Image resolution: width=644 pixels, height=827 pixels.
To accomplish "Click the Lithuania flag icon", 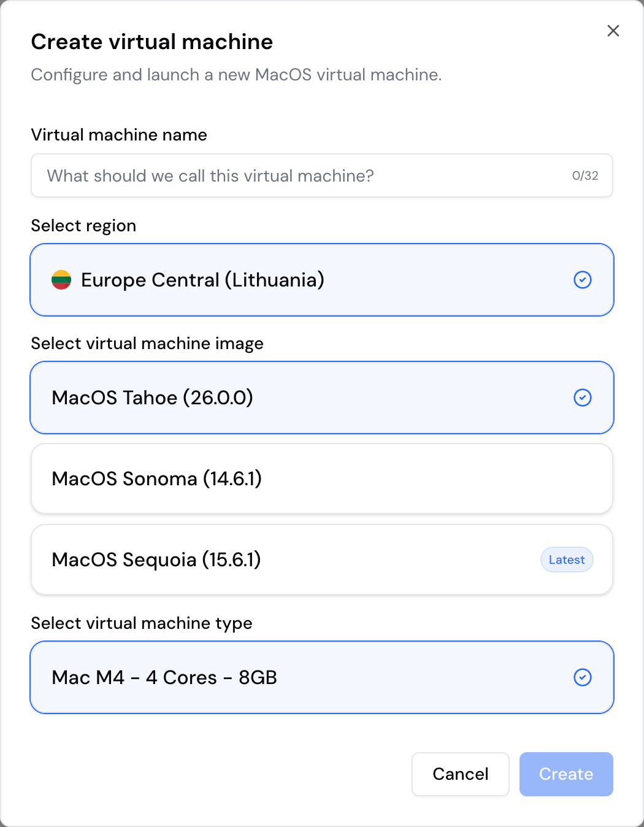I will [x=62, y=280].
